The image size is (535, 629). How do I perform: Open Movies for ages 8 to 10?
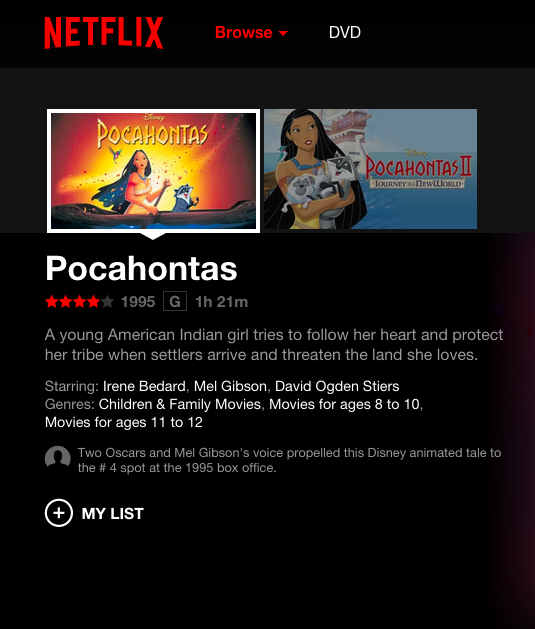pos(345,404)
